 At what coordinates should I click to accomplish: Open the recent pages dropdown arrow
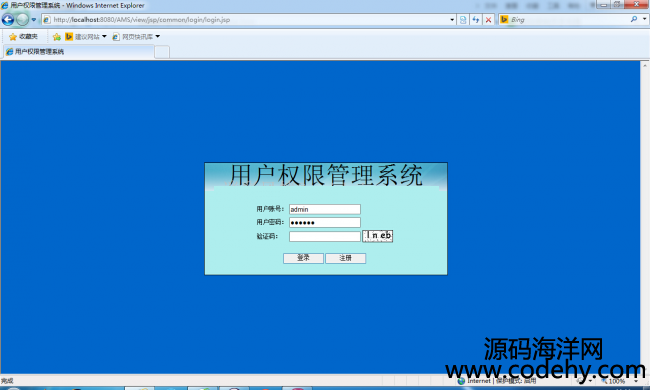coord(34,19)
